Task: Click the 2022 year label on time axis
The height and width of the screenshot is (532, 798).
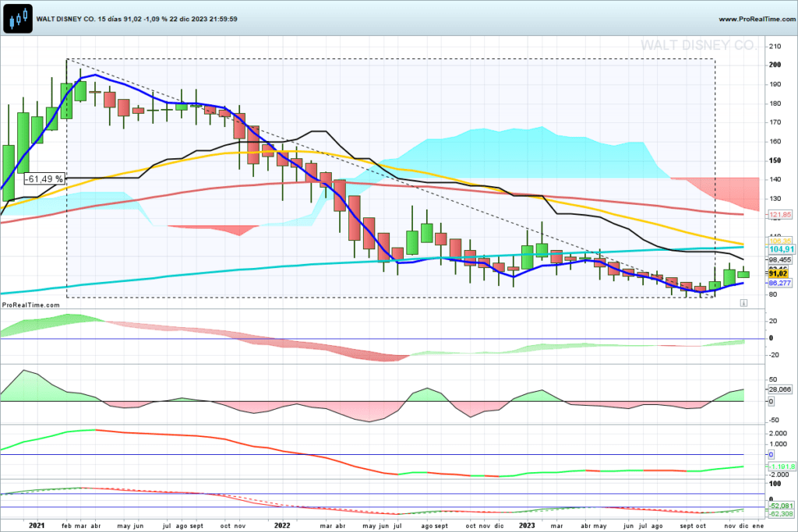Action: pos(282,526)
